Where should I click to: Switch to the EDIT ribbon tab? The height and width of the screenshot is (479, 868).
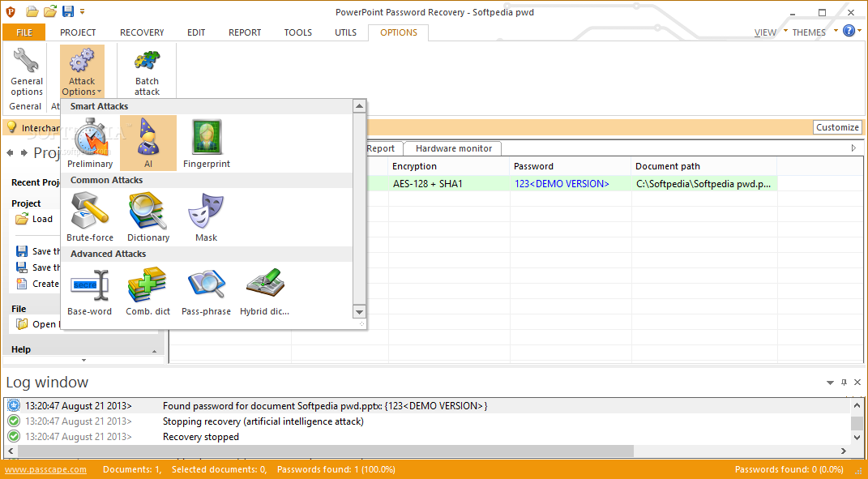196,32
